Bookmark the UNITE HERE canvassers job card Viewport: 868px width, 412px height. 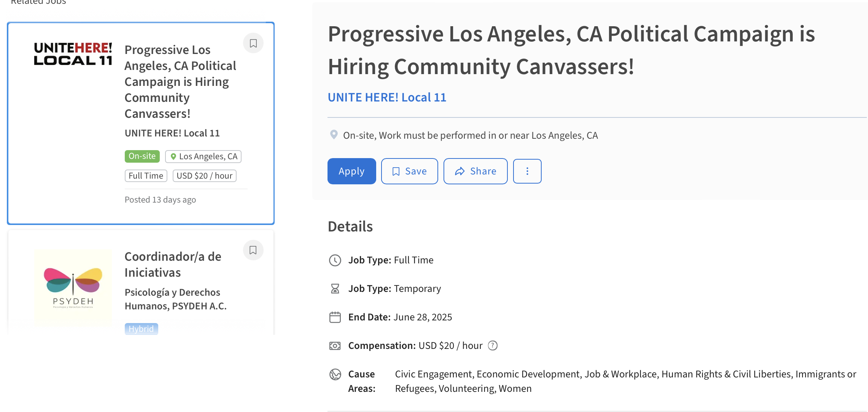[253, 43]
